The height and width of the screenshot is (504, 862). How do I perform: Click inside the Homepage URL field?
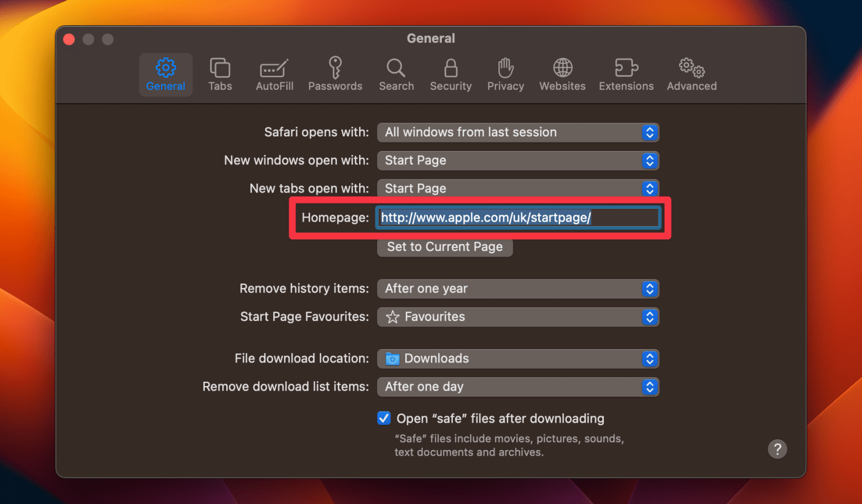coord(517,217)
